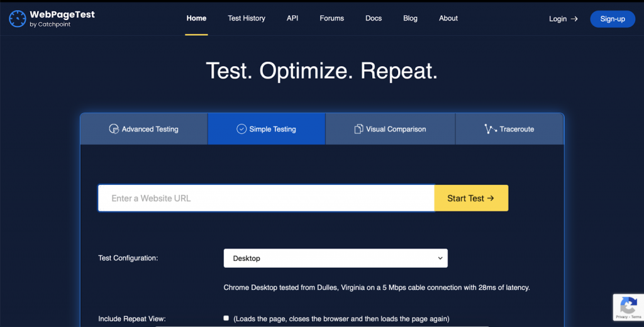
Task: Open the Test Configuration Desktop dropdown
Action: pyautogui.click(x=336, y=258)
